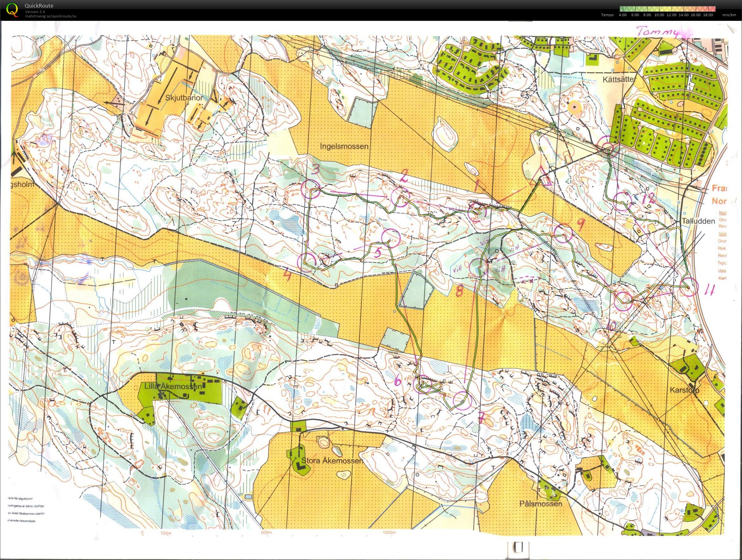This screenshot has width=742, height=560.
Task: Click the 500m scale bar label
Action: [266, 532]
